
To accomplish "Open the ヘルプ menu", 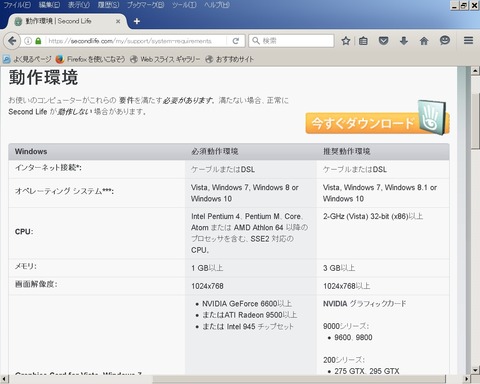I will pos(217,5).
